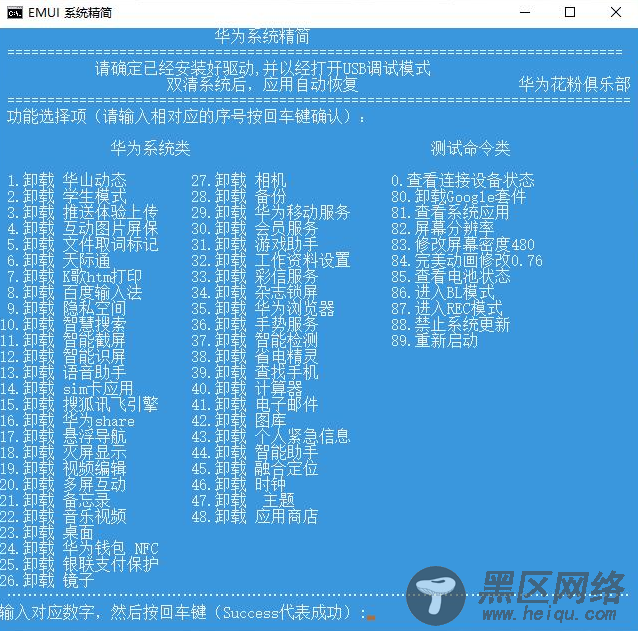Click line '82.屏幕分辨率'
This screenshot has width=638, height=631.
[x=443, y=229]
